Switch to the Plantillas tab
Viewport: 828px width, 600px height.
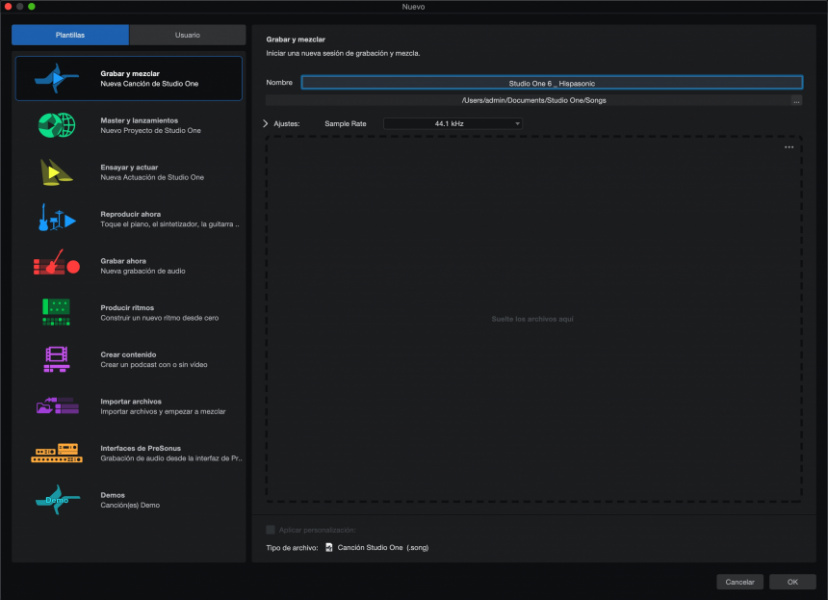(70, 35)
